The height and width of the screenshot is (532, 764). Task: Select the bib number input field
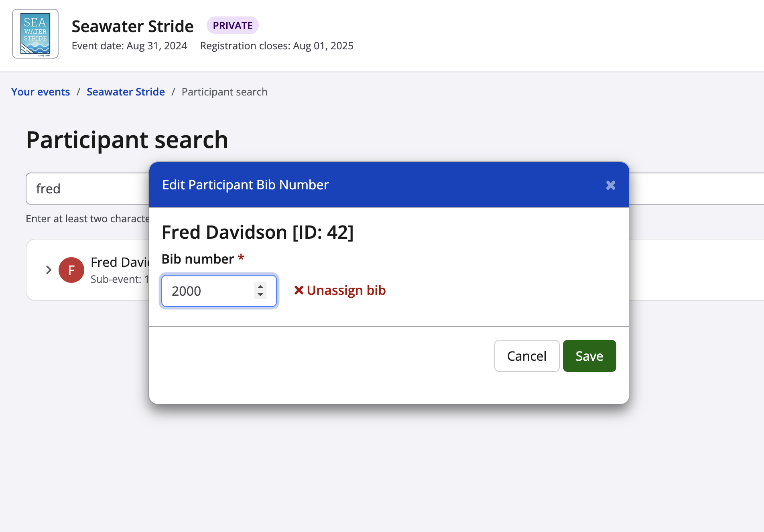(x=209, y=291)
